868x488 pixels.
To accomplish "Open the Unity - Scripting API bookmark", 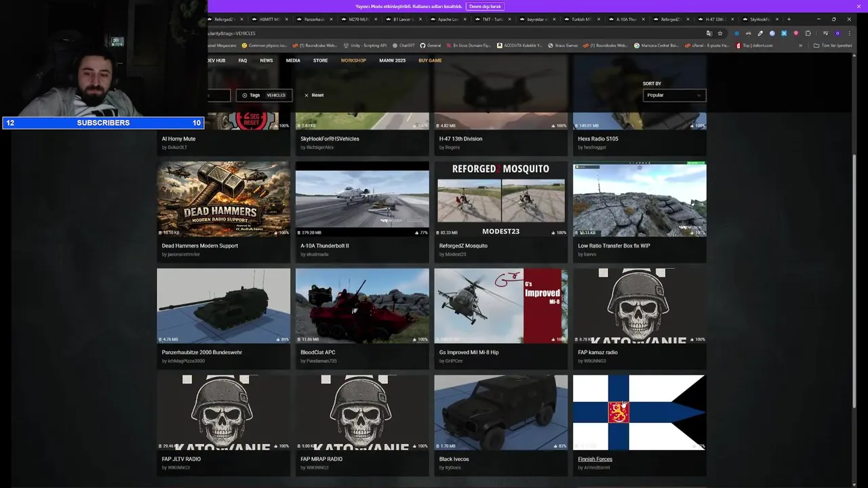I will click(365, 45).
